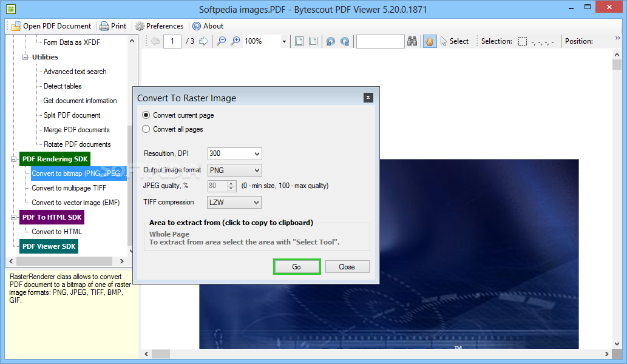Go to next page arrow
Viewport: 627px width, 364px height.
tap(203, 41)
